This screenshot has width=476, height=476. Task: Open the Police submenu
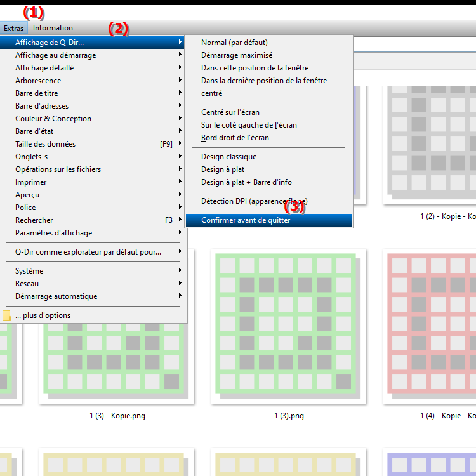pyautogui.click(x=93, y=208)
